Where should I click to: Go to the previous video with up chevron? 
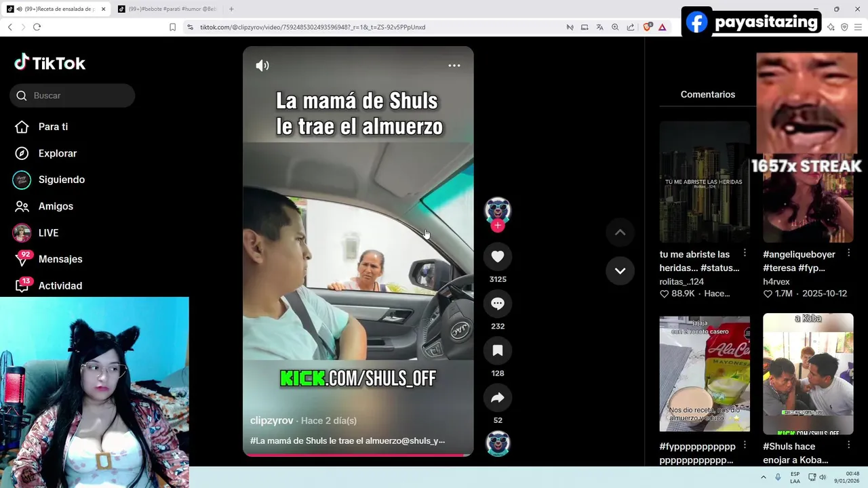coord(620,232)
